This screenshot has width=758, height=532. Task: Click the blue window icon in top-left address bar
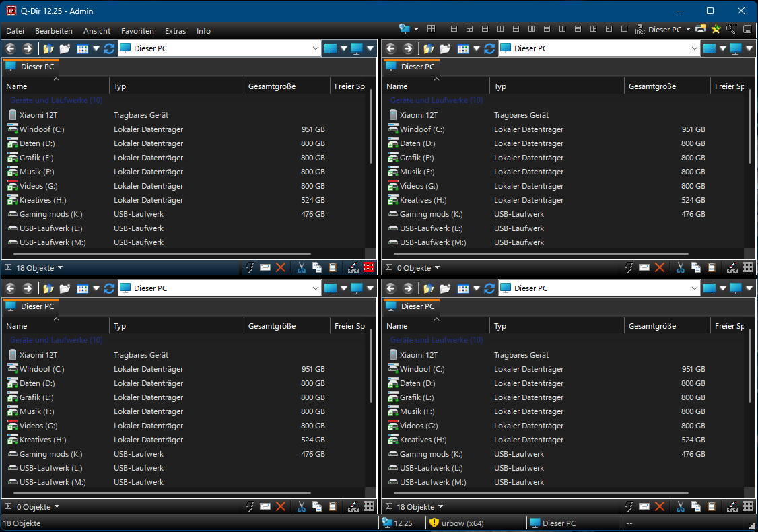coord(330,48)
